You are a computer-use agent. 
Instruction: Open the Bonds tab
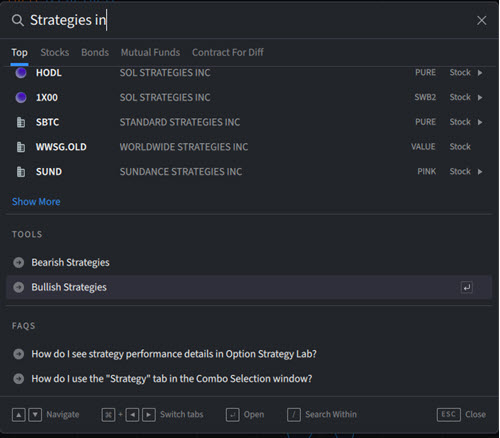point(95,52)
